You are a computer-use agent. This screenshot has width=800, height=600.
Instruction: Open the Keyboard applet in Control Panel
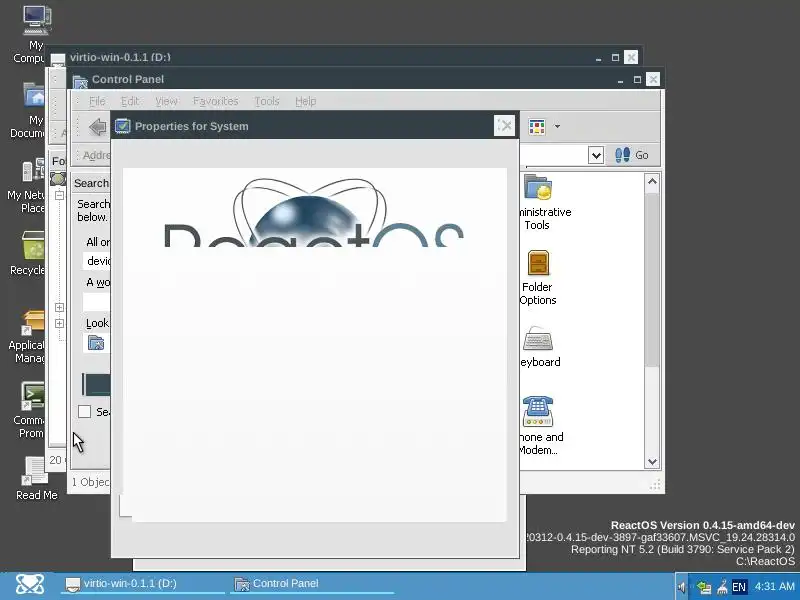(539, 347)
